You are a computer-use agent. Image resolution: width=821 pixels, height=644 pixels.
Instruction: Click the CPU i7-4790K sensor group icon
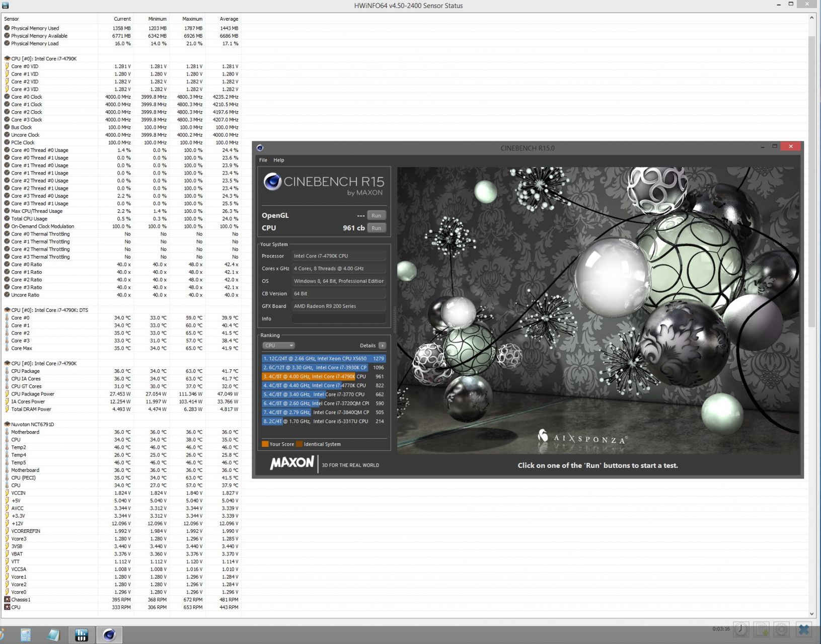click(x=7, y=58)
